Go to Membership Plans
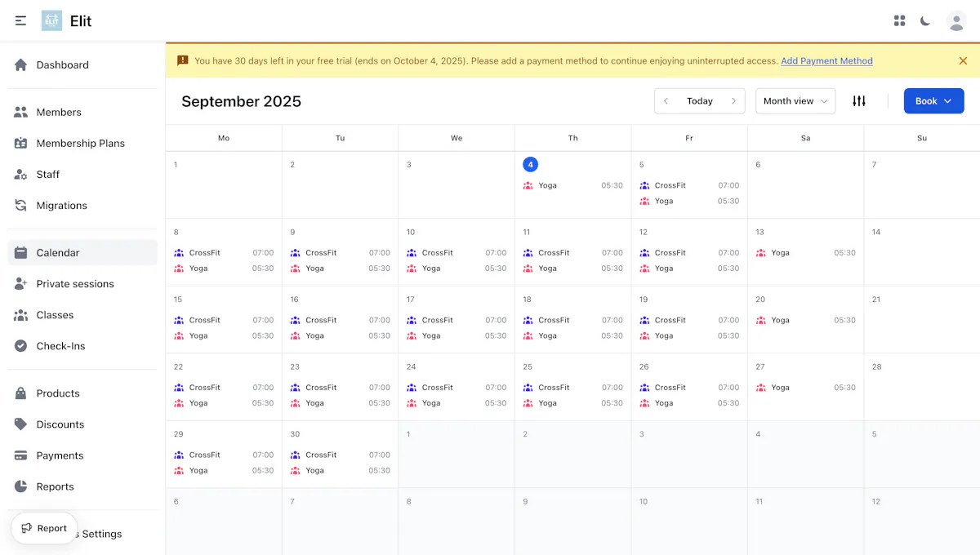Screen dimensions: 980x555 [82, 144]
